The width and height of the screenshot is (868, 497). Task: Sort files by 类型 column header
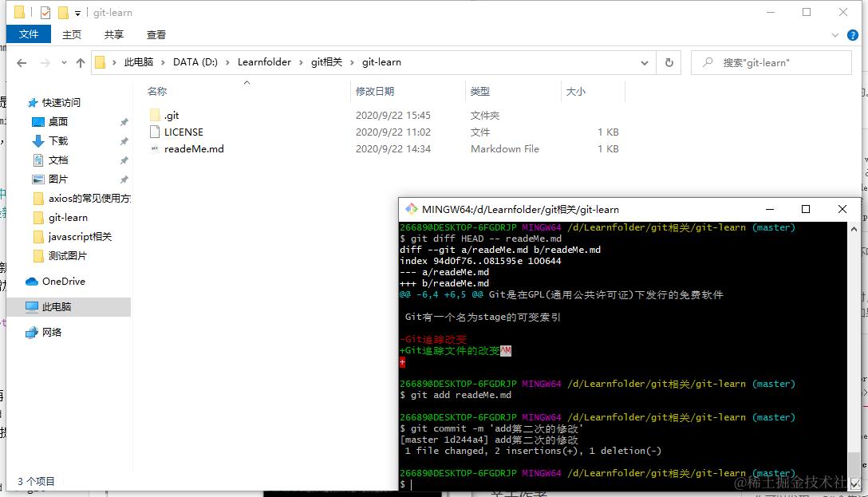tap(480, 91)
